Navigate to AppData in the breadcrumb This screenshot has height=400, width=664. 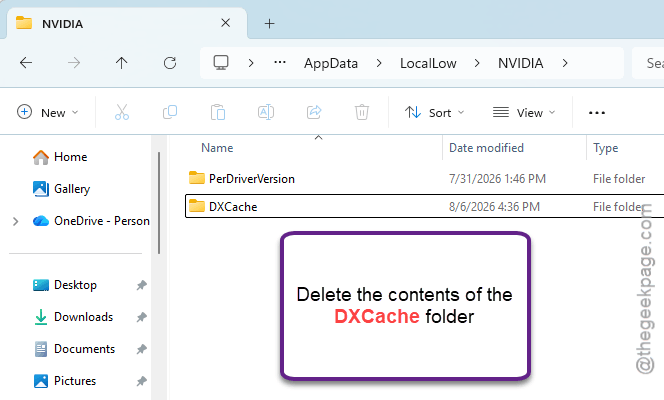[331, 63]
